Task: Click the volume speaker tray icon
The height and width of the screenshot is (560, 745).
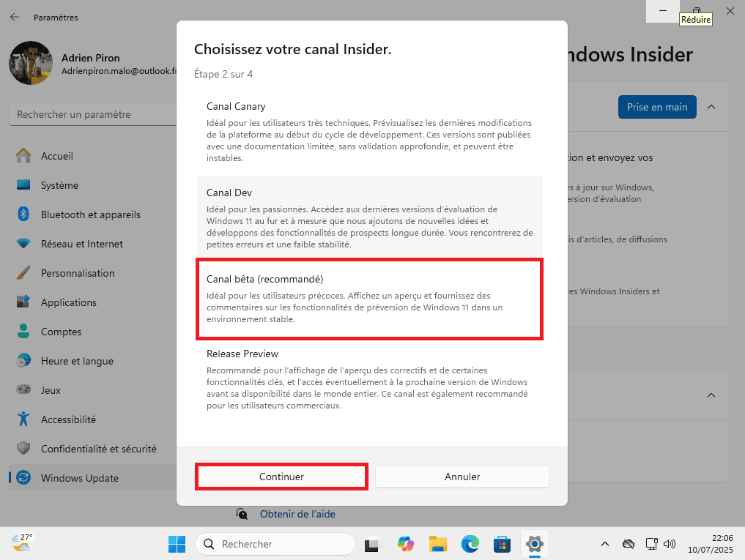Action: pos(670,544)
